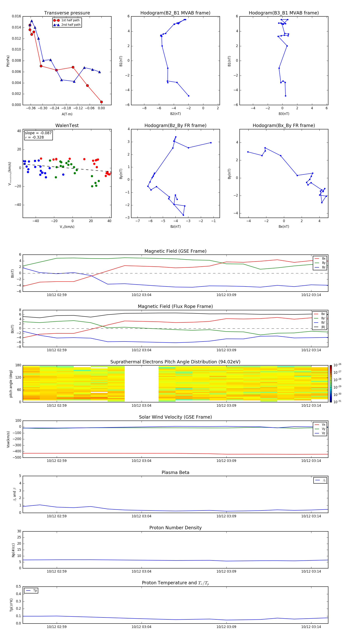351x644 pixels.
Task: Select Bx' in the flux rope legend
Action: click(320, 314)
